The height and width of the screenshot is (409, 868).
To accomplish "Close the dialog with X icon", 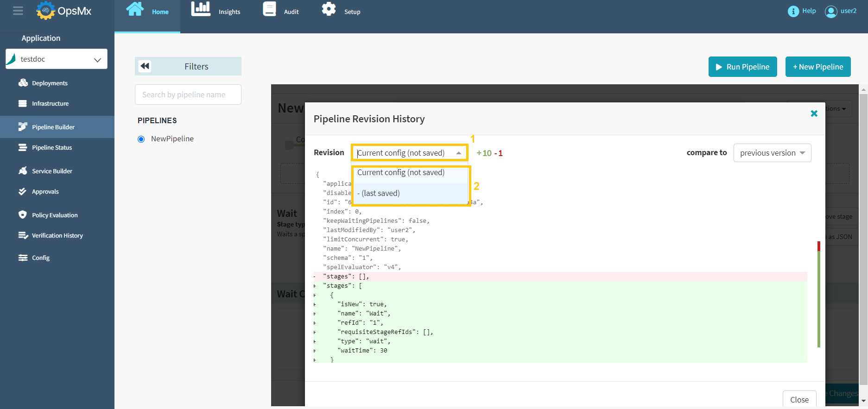I will (814, 113).
